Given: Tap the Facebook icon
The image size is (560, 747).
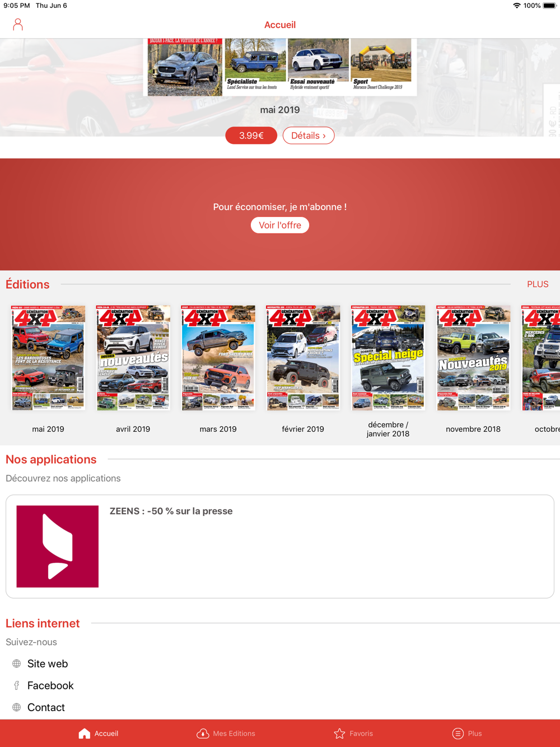Looking at the screenshot, I should (x=17, y=685).
